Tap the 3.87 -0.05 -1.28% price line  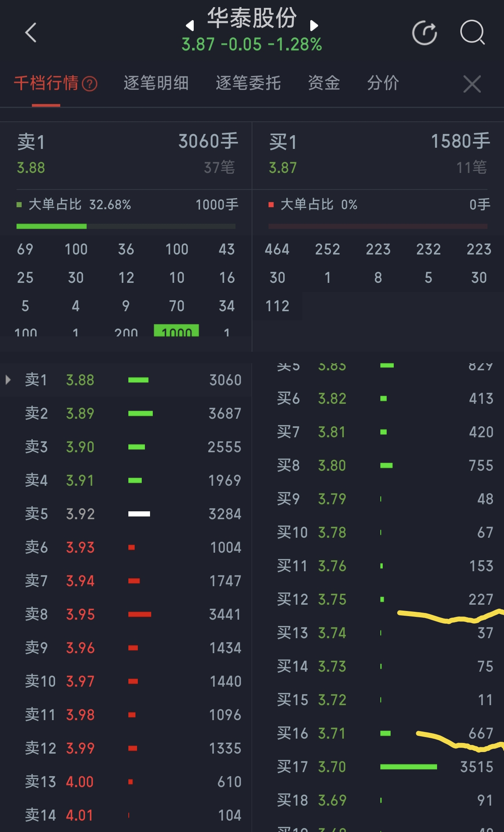[252, 45]
